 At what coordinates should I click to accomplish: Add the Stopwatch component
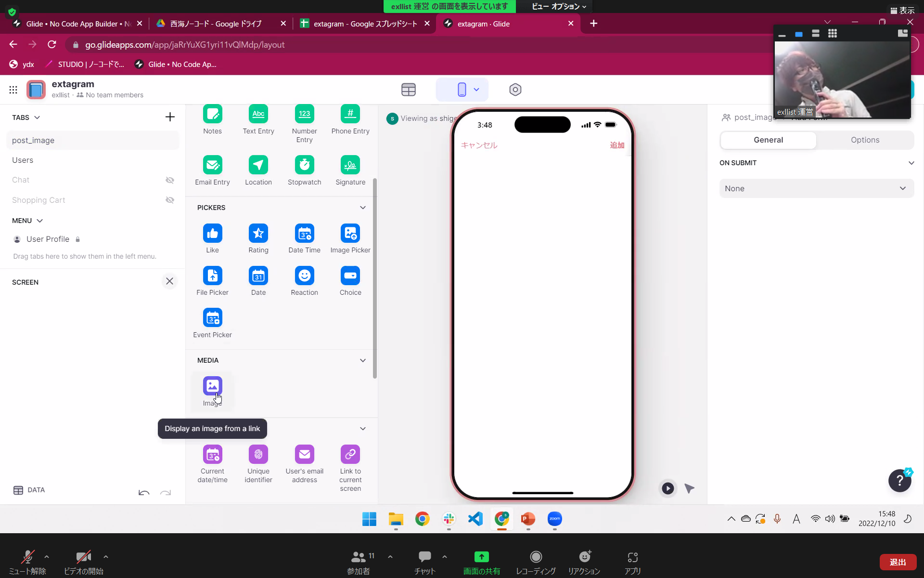[304, 165]
